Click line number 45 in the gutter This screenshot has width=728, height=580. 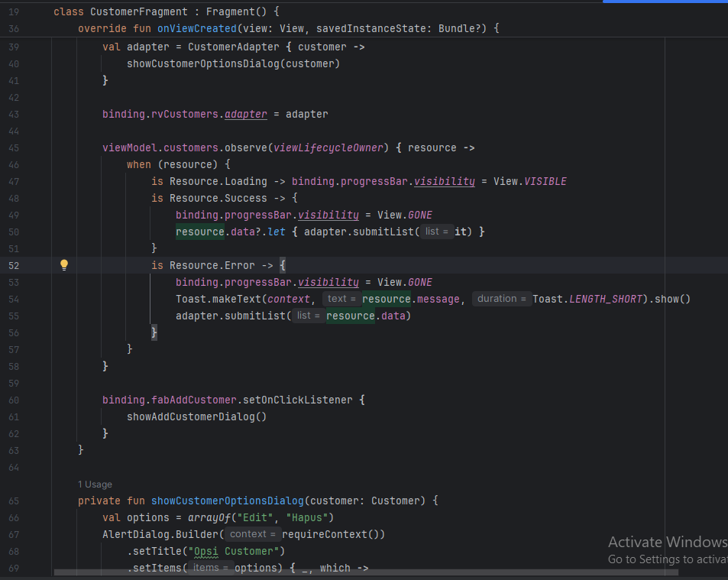click(x=14, y=148)
